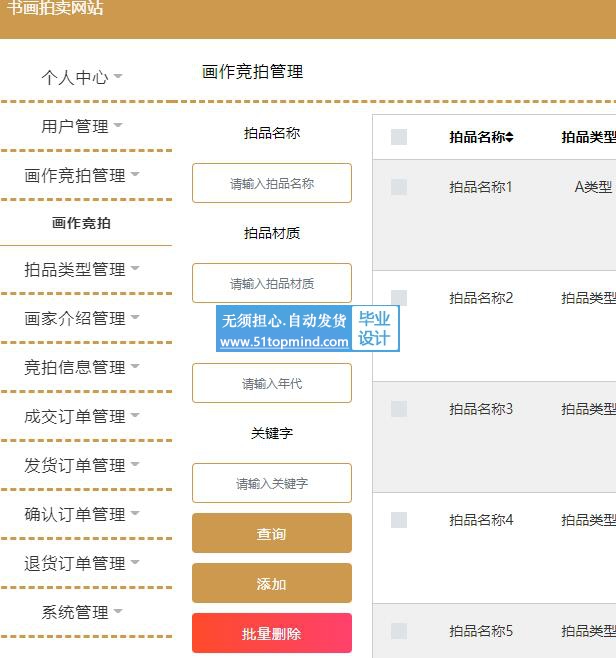The height and width of the screenshot is (658, 616).
Task: Sort by the 拍品名称 column sort icon
Action: point(509,137)
